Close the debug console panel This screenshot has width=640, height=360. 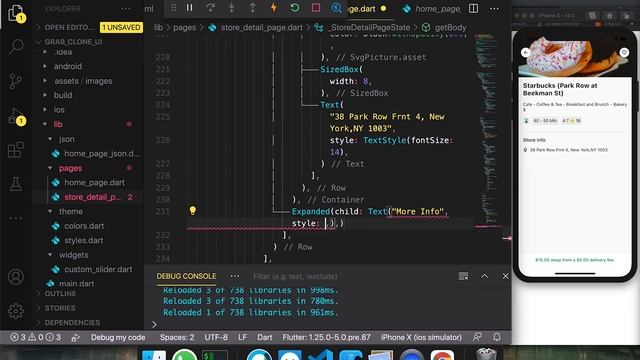point(505,276)
